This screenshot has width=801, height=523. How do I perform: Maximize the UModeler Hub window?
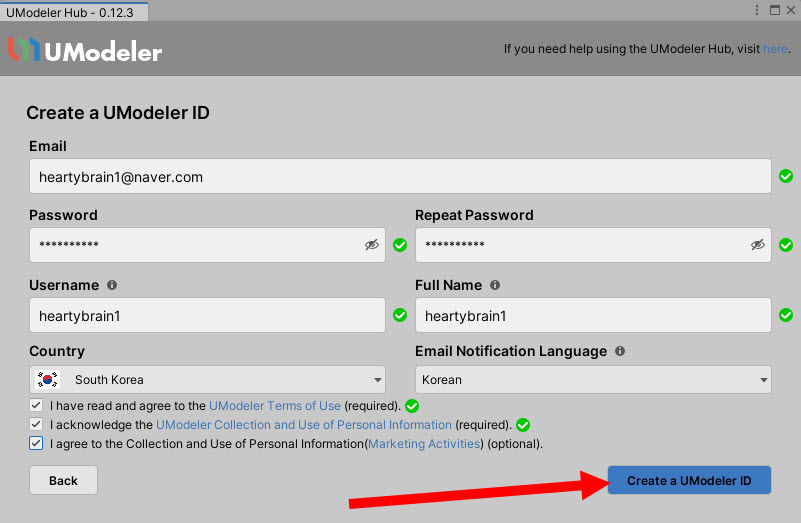click(775, 10)
